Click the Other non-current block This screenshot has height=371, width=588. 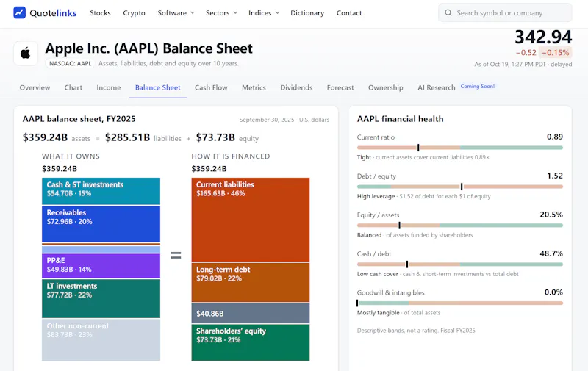tap(101, 340)
